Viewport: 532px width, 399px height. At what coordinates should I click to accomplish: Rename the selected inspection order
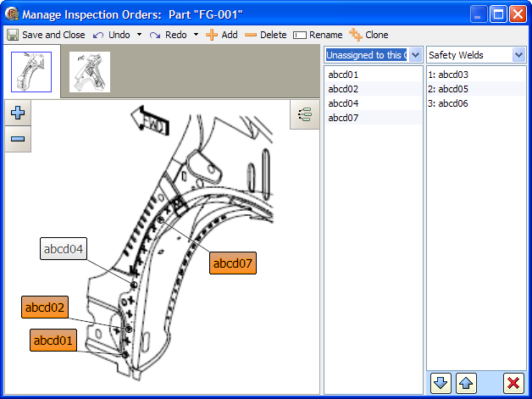318,35
